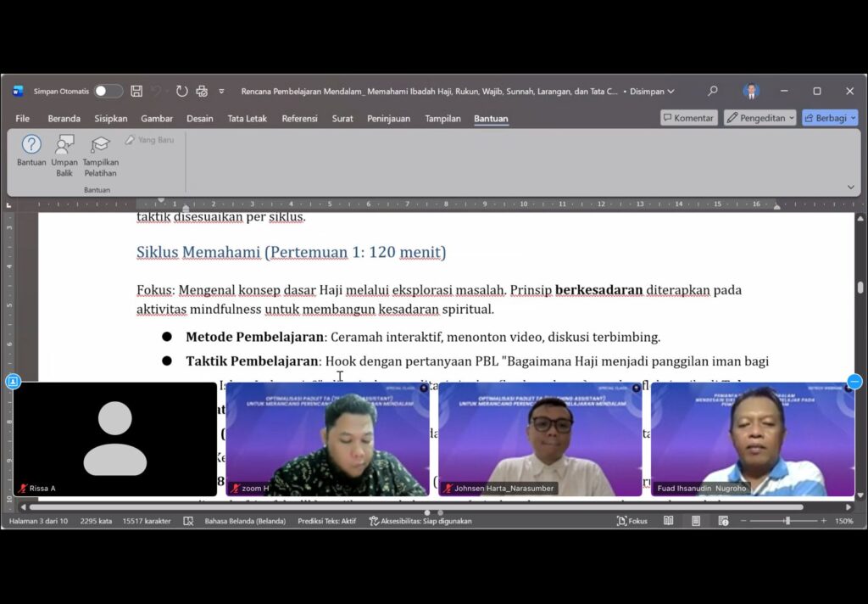Screen dimensions: 868x604
Task: Toggle the Simpan Otomatis autosave switch
Action: (x=108, y=92)
